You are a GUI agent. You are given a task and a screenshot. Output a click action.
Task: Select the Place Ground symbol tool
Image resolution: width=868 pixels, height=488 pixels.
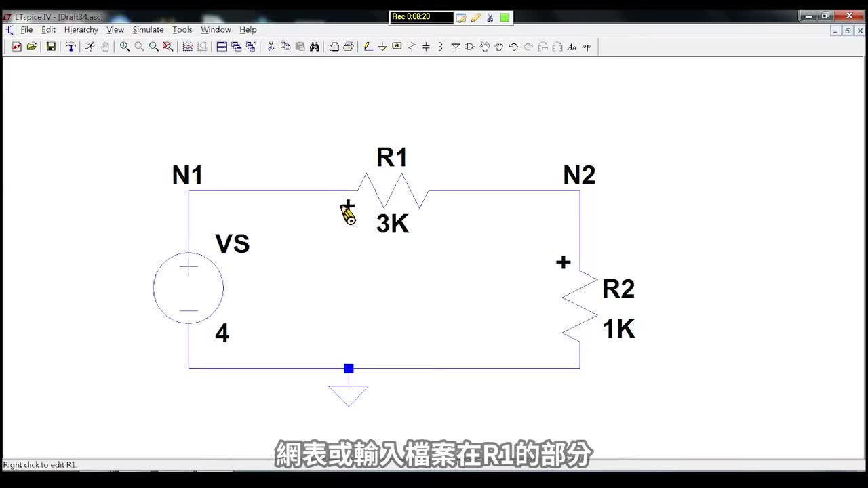coord(382,47)
